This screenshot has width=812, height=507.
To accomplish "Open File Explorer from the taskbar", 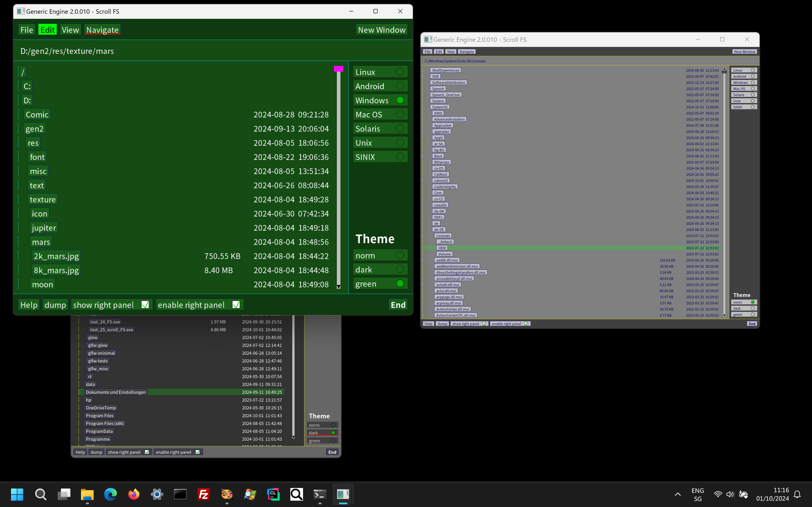I will tap(87, 494).
